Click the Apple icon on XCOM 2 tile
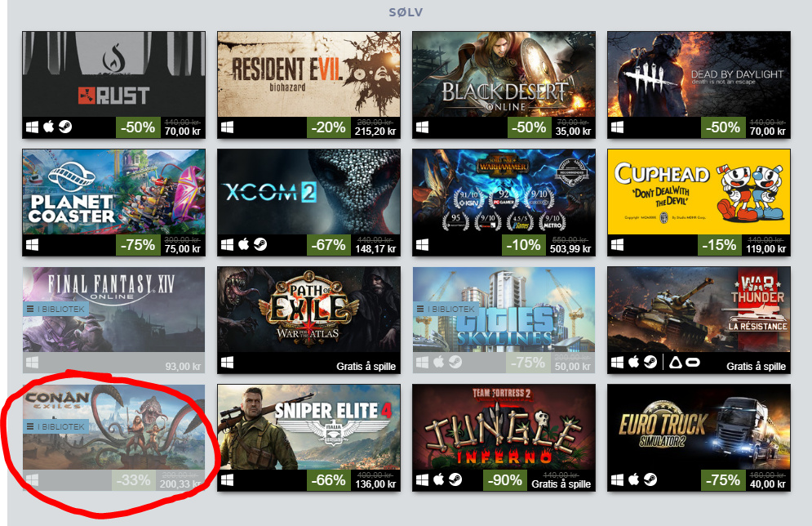The image size is (812, 526). [244, 244]
